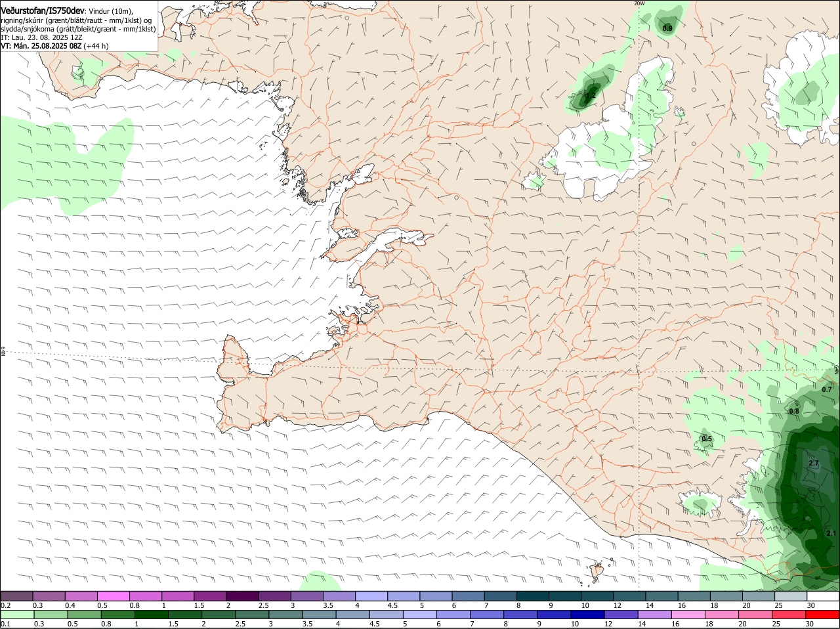This screenshot has height=629, width=840.
Task: Click the '0.1' label on lower rain scale
Action: [x=5, y=624]
